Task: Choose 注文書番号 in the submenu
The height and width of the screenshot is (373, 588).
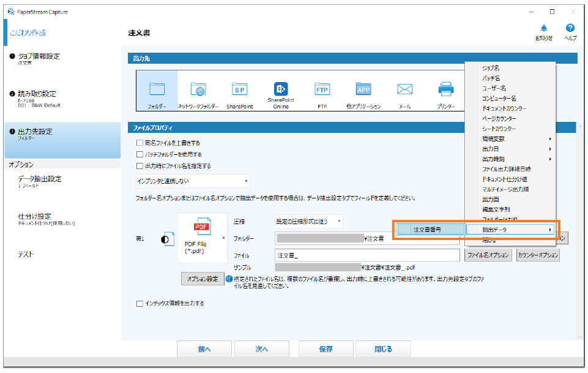Action: tap(431, 230)
